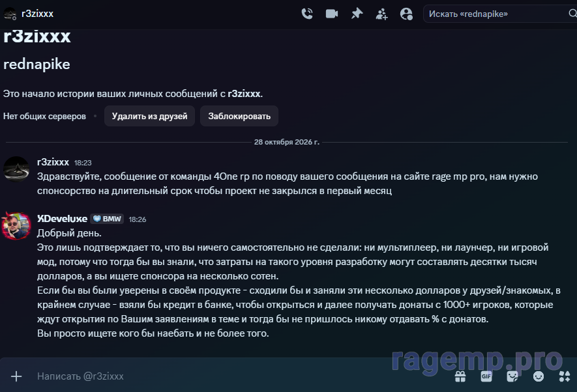
Task: Click the 18:26 message timestamp
Action: pyautogui.click(x=138, y=219)
